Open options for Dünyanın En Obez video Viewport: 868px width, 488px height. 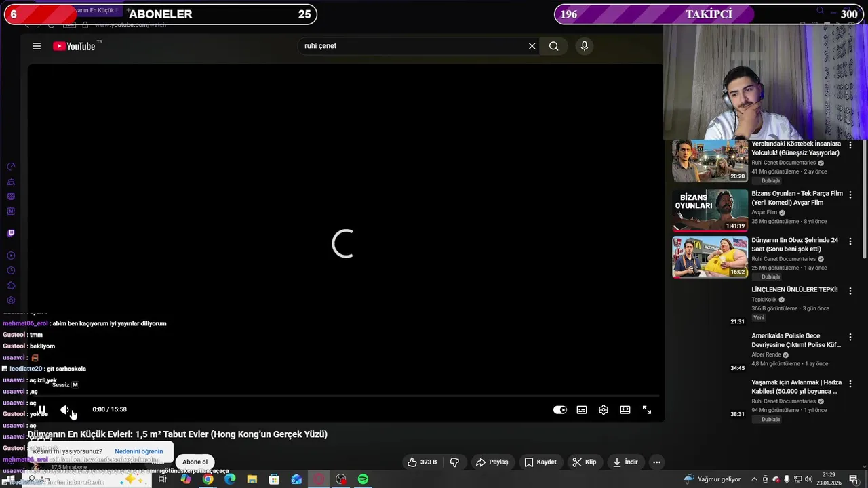(x=850, y=241)
